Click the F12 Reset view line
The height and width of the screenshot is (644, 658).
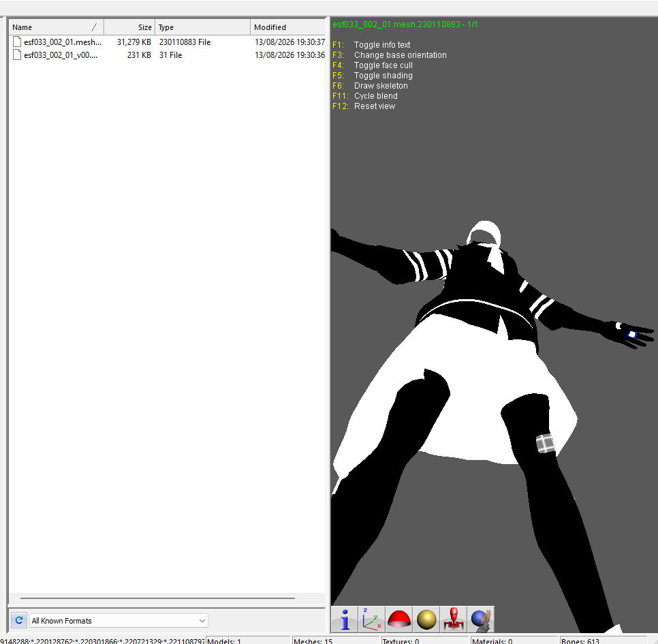coord(364,106)
